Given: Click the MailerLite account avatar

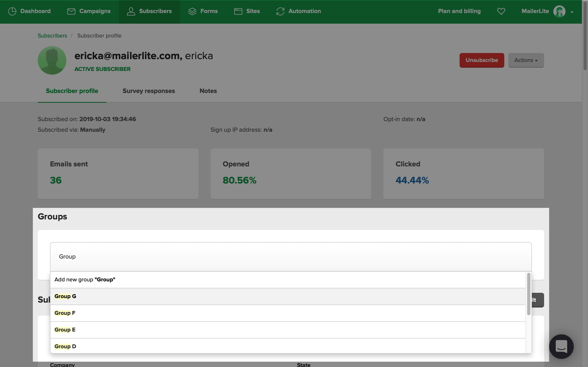Looking at the screenshot, I should pos(559,11).
